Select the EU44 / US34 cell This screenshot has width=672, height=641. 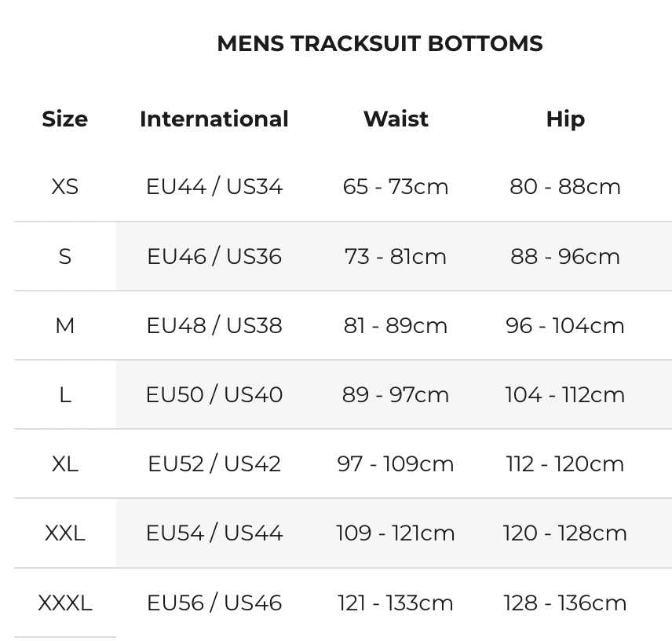point(214,187)
